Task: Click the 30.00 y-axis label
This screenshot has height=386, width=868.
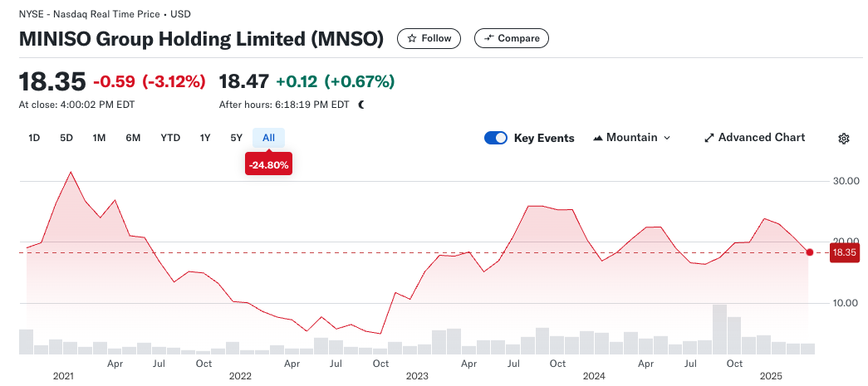Action: (x=846, y=182)
